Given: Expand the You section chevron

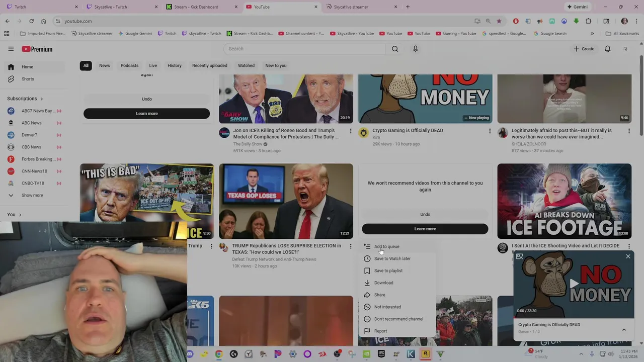Looking at the screenshot, I should 20,215.
